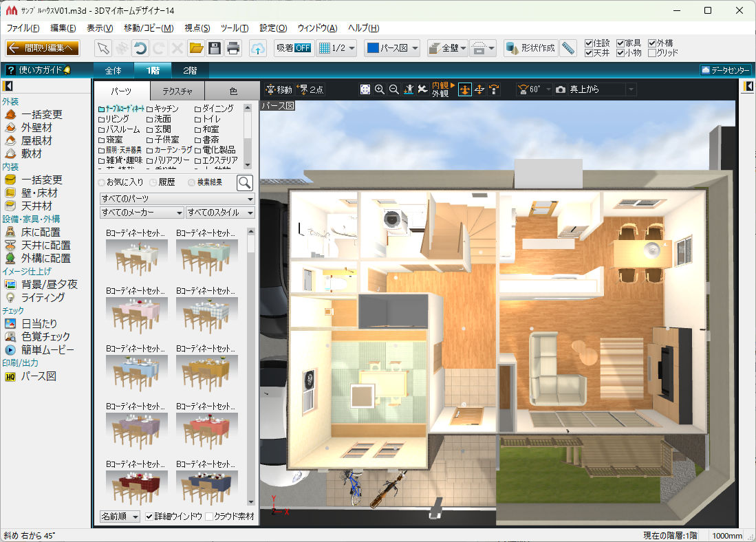756x542 pixels.
Task: Click the zoom out magnifier icon
Action: [x=394, y=89]
